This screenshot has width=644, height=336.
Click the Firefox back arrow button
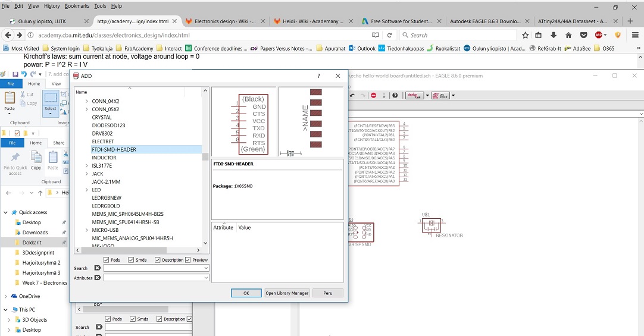tap(8, 35)
